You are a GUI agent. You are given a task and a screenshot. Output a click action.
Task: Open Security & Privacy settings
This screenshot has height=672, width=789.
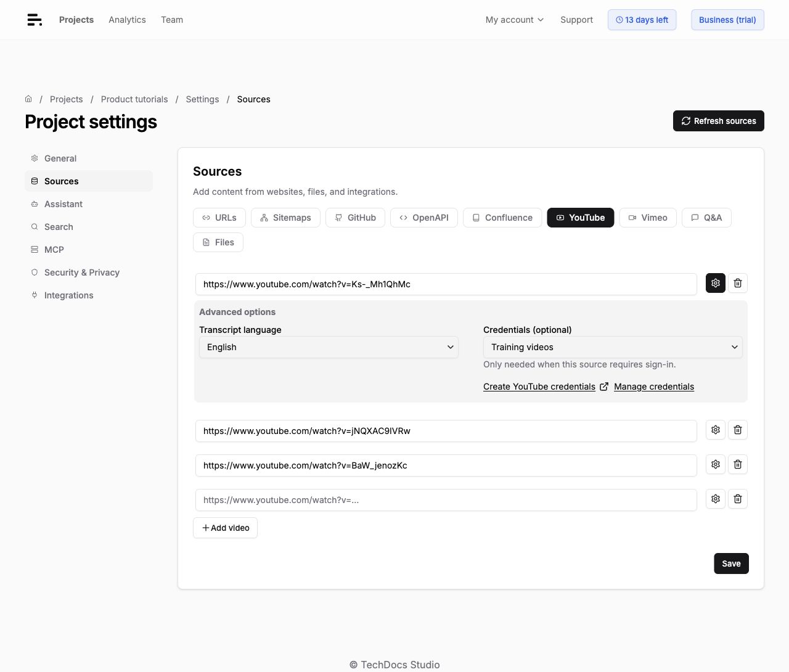pos(89,272)
